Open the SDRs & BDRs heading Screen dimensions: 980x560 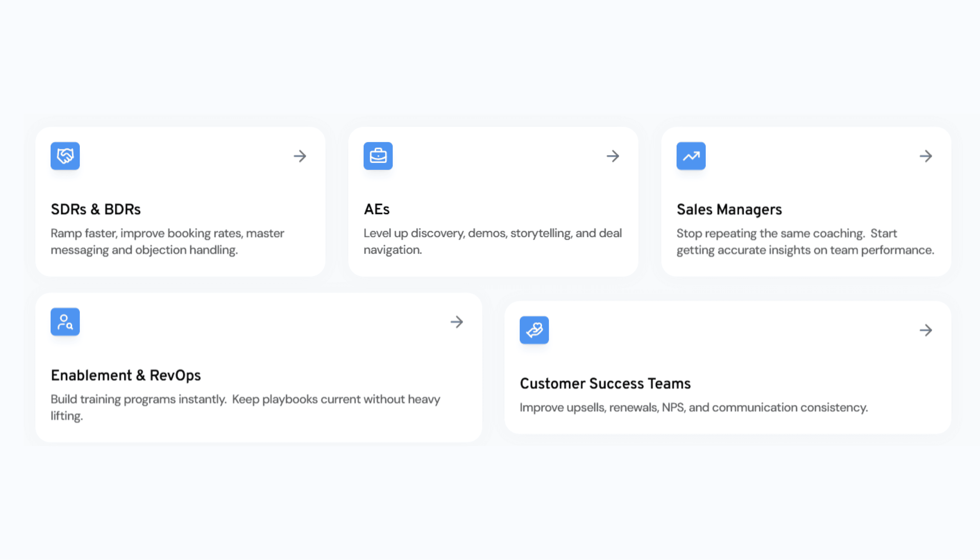pyautogui.click(x=96, y=209)
